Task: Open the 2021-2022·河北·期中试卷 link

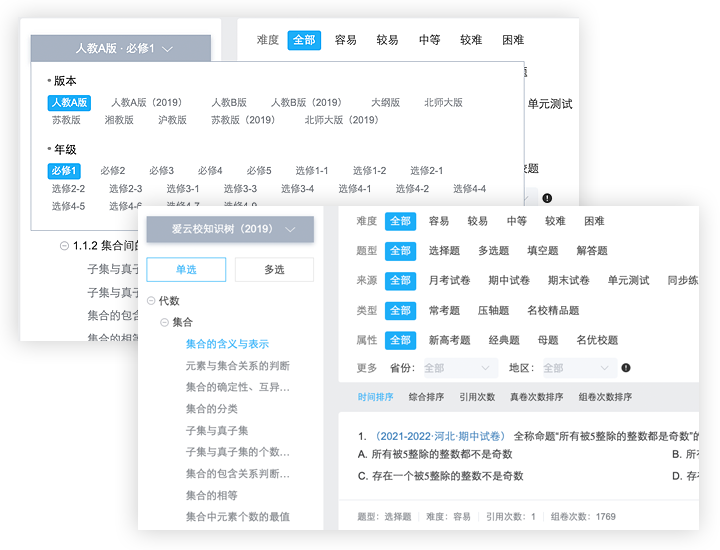Action: point(439,437)
